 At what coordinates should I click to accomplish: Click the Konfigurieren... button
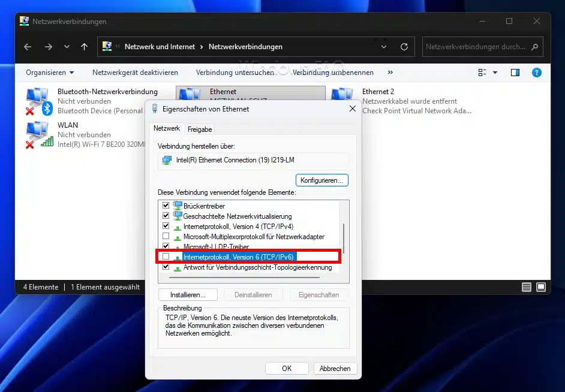pyautogui.click(x=321, y=180)
